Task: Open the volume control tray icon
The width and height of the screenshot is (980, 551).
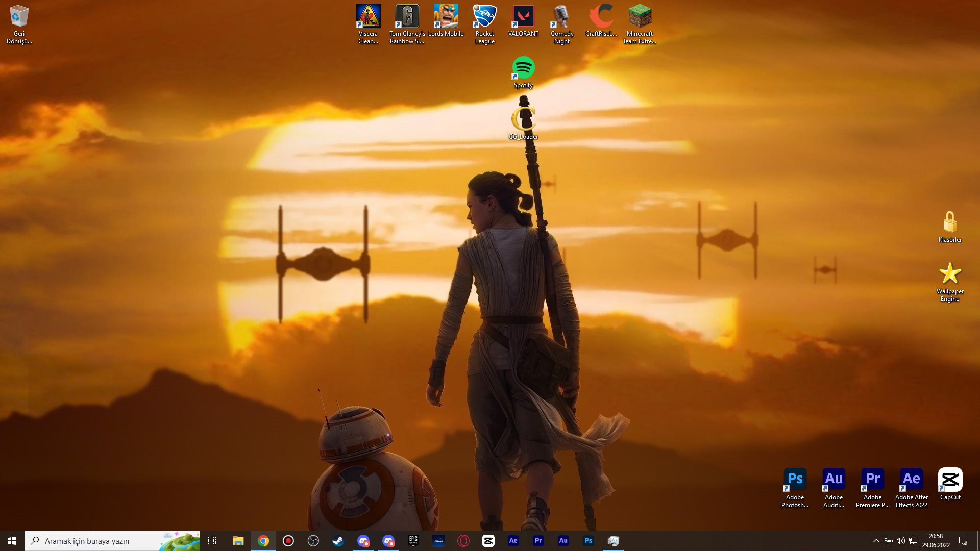Action: [901, 541]
